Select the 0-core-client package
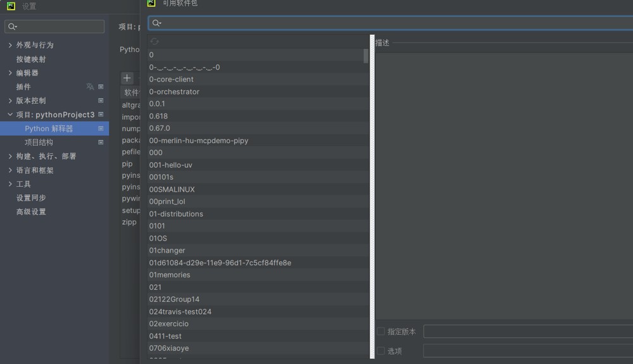 point(172,79)
